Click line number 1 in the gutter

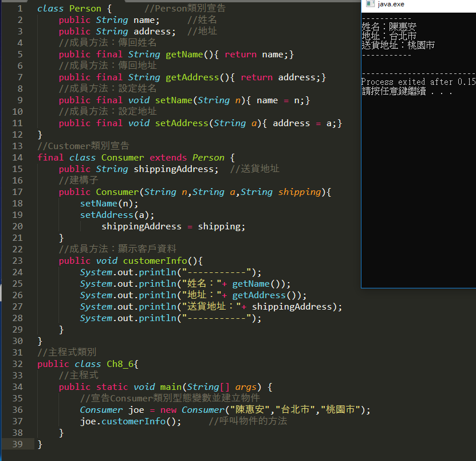pos(20,9)
